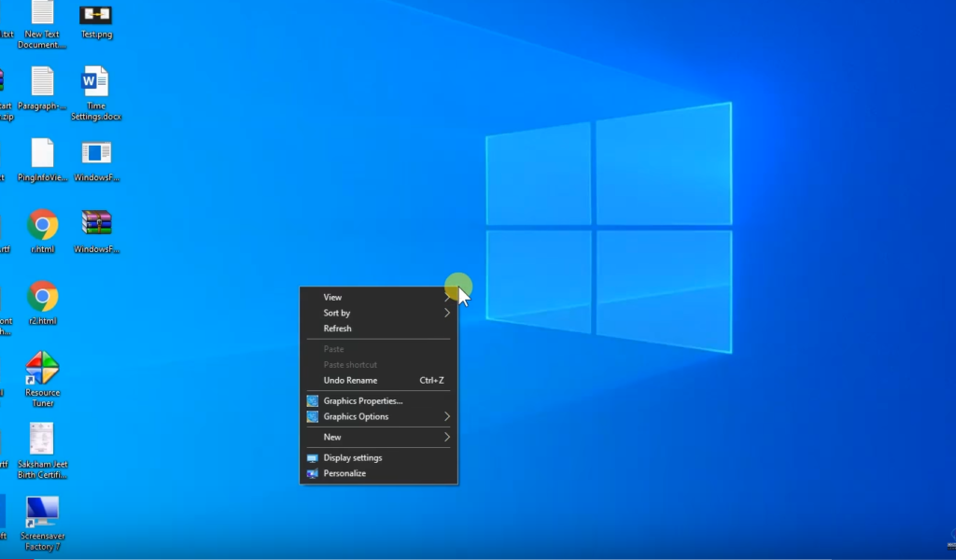Select the New Text Document desktop icon
The height and width of the screenshot is (560, 956).
[42, 24]
